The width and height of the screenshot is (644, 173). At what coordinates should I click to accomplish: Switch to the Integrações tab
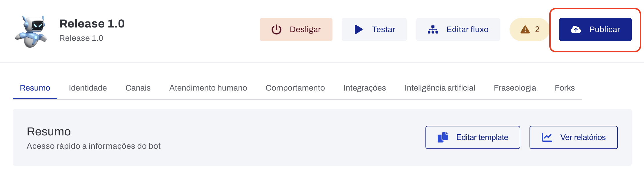click(x=365, y=88)
